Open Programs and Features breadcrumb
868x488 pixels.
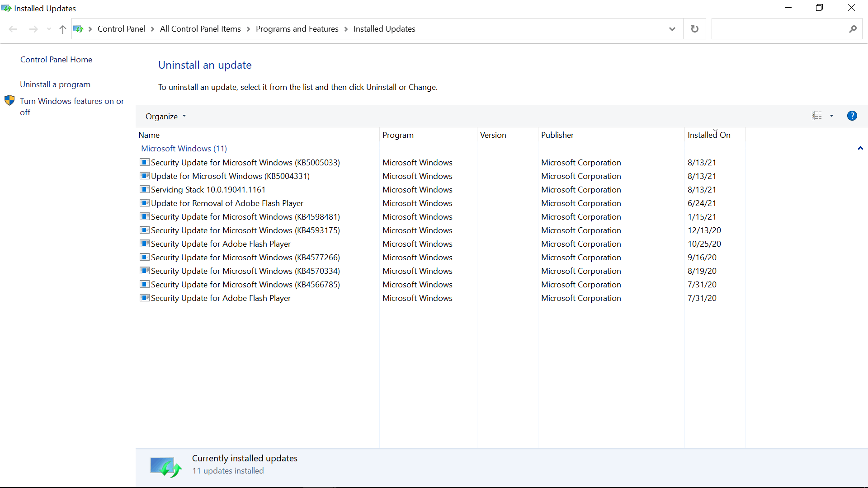(297, 29)
